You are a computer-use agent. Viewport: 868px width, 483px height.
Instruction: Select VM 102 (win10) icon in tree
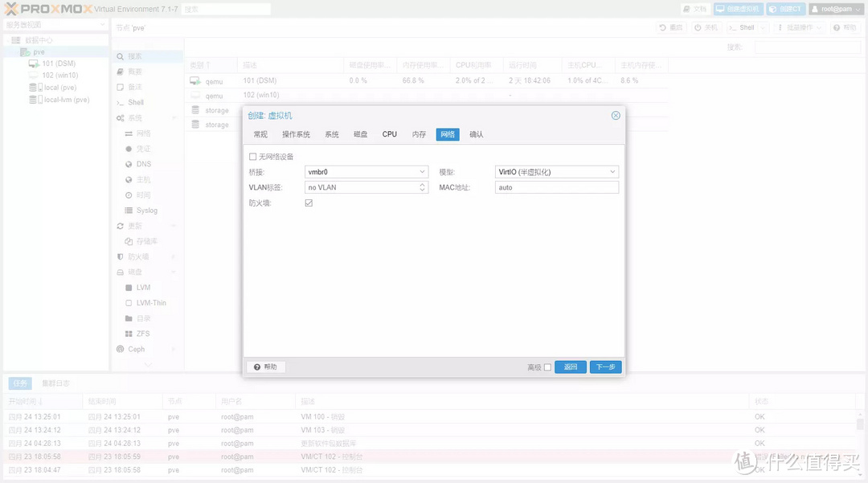pos(33,76)
